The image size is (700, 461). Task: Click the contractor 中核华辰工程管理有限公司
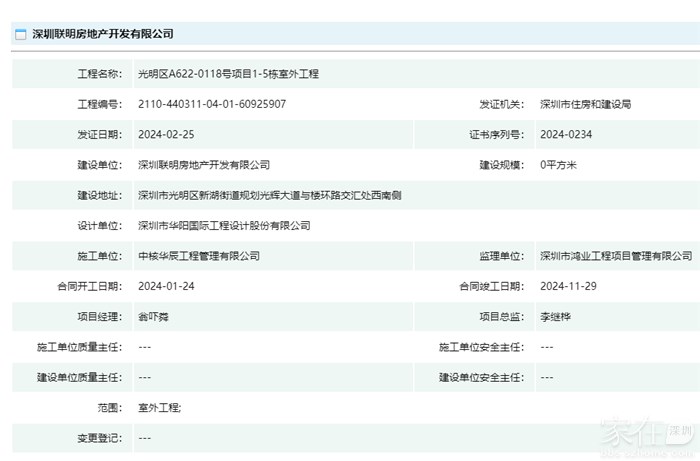(x=199, y=256)
